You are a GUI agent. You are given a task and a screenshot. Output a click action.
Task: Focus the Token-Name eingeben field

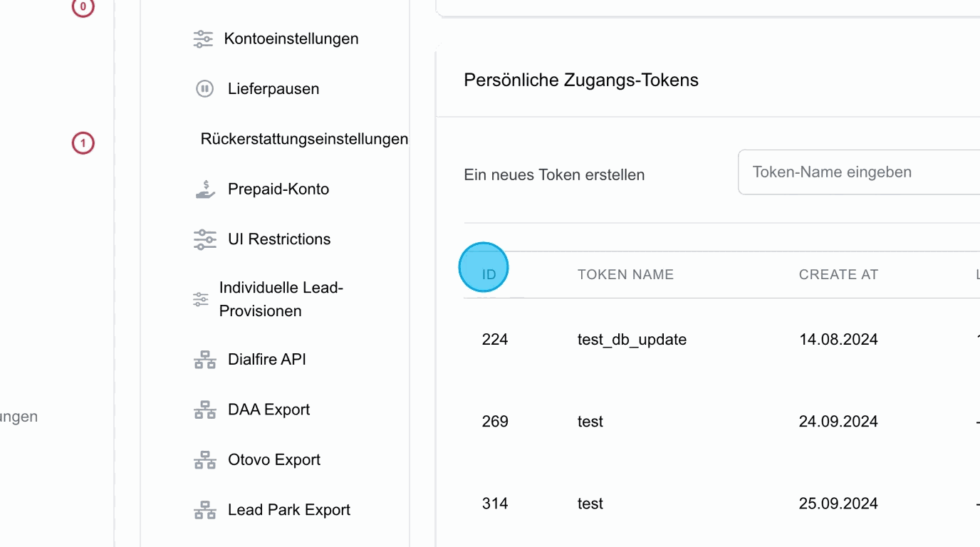coord(859,172)
